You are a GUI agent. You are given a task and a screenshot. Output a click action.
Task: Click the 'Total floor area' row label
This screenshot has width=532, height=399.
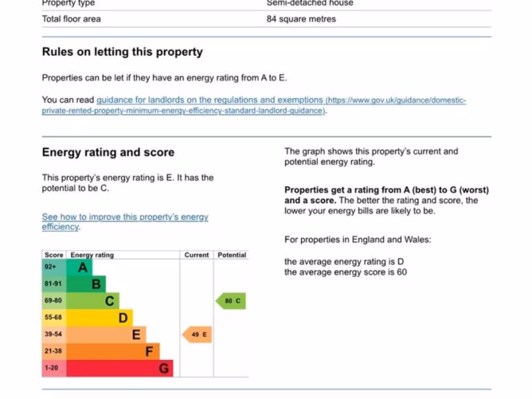point(71,19)
